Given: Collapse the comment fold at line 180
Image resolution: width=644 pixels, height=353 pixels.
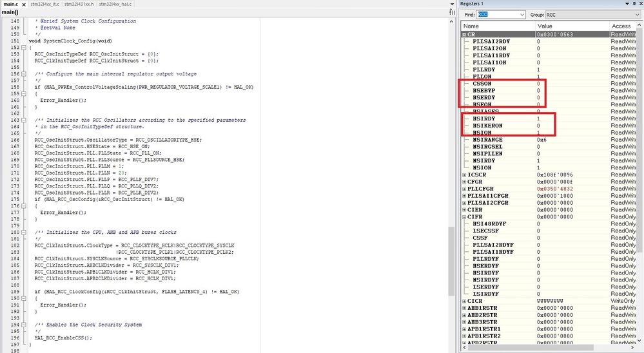Looking at the screenshot, I should (24, 232).
